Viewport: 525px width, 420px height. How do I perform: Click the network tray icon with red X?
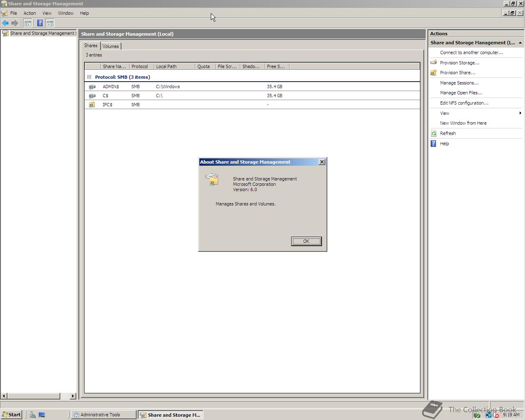point(495,415)
